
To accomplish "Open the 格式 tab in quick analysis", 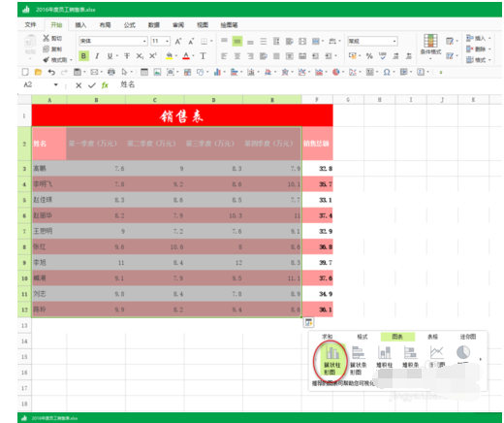I will coord(362,337).
